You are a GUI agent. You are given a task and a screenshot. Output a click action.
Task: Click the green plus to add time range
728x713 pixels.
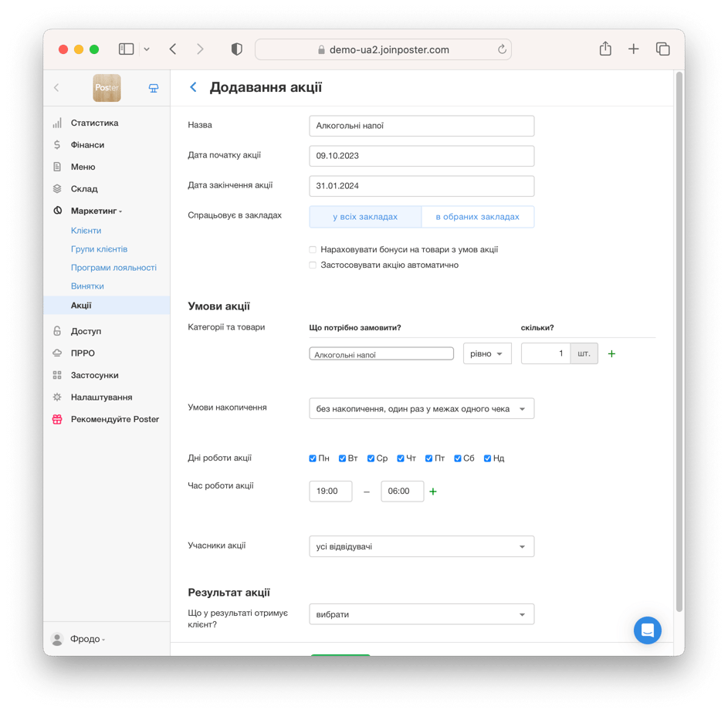433,492
